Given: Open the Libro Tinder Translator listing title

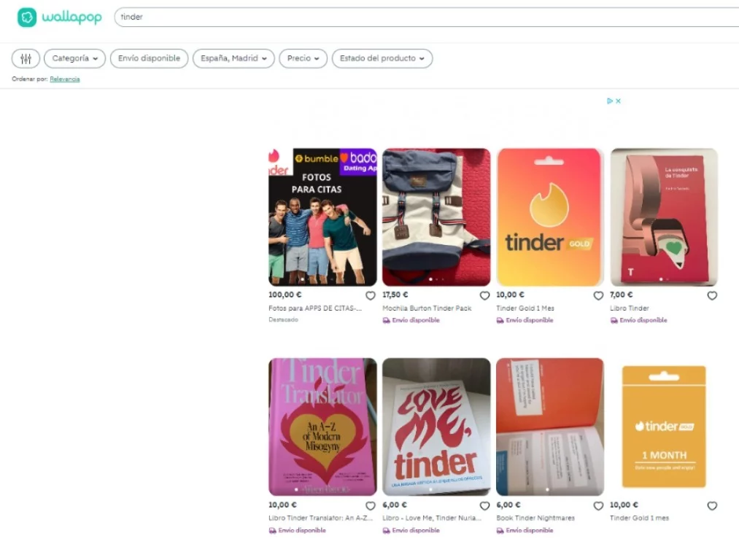Looking at the screenshot, I should tap(320, 518).
